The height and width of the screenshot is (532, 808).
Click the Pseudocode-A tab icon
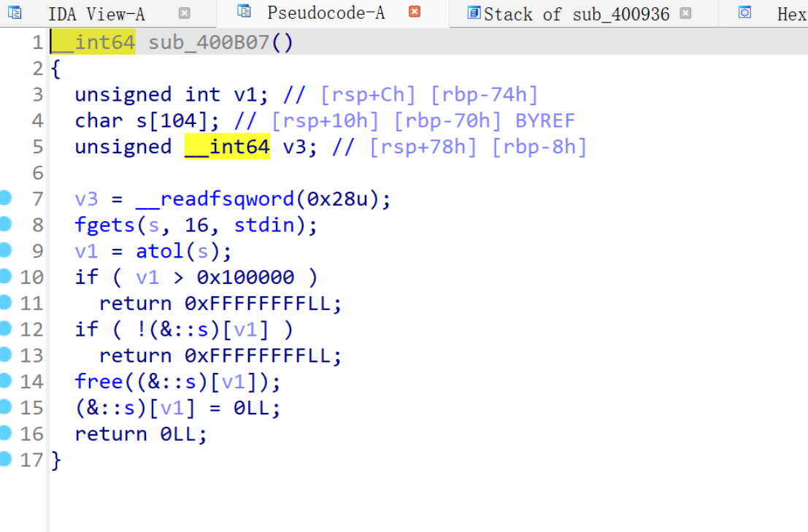(x=245, y=12)
